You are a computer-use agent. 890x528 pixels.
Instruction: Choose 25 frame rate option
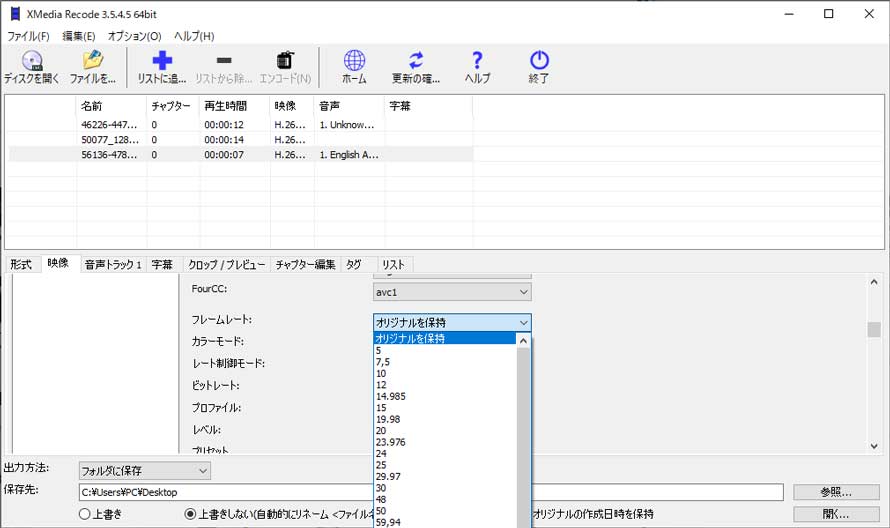(x=445, y=464)
